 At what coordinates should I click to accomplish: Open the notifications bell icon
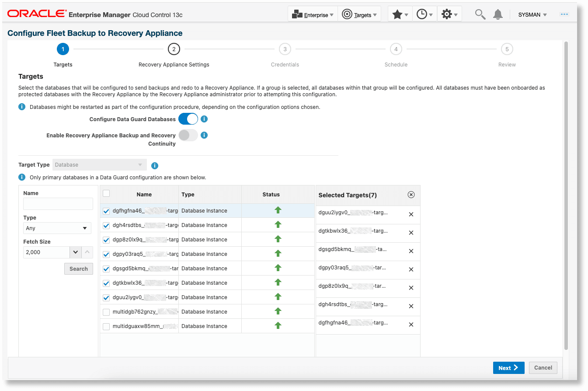[498, 14]
